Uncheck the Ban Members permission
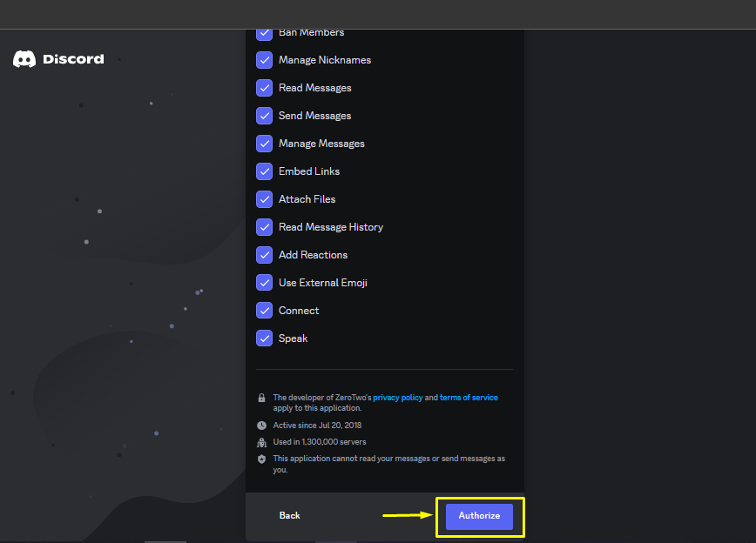Image resolution: width=756 pixels, height=543 pixels. click(x=264, y=34)
